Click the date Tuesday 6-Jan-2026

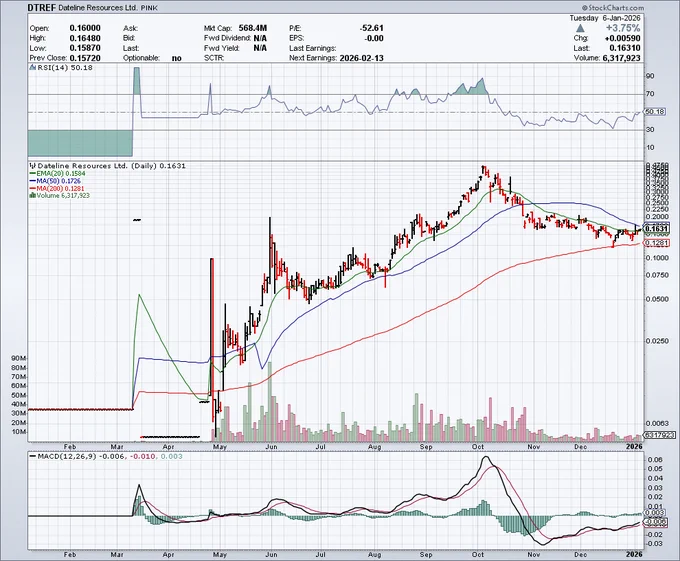click(605, 18)
